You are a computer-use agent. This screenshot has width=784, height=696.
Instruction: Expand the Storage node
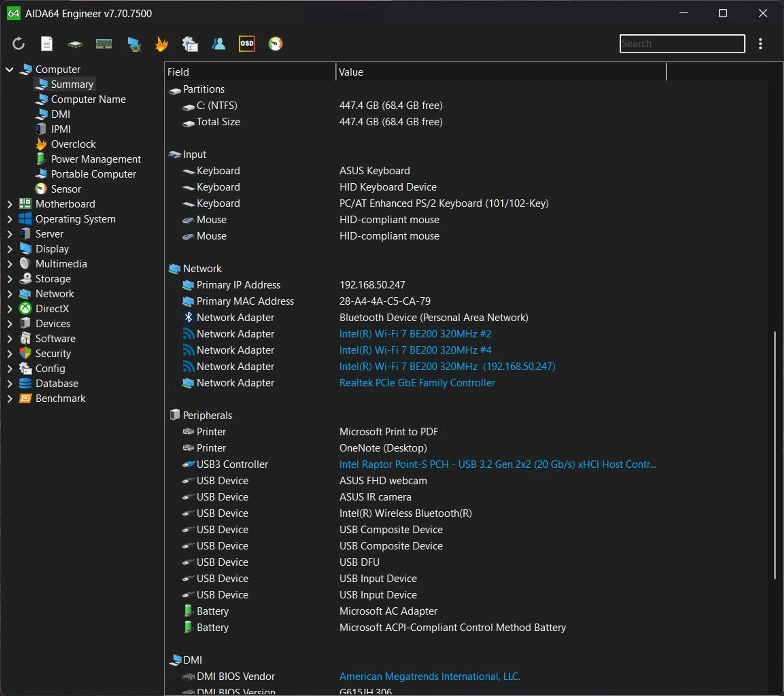click(9, 279)
